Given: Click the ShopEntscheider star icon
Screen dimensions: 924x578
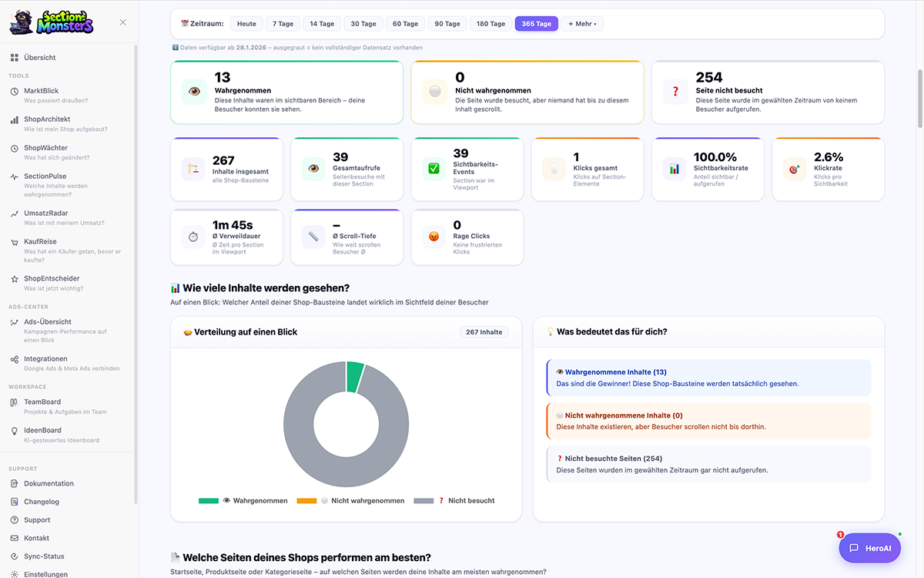Looking at the screenshot, I should click(15, 279).
